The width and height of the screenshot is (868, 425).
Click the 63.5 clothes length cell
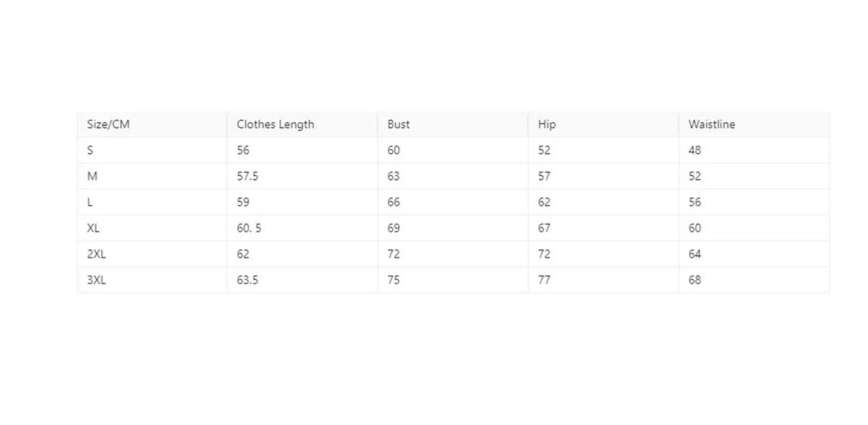pyautogui.click(x=247, y=280)
